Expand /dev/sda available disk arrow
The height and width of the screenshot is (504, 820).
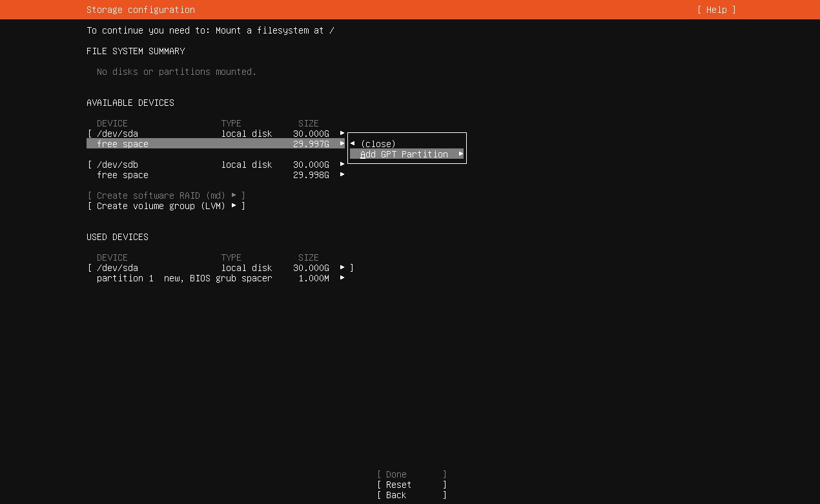(342, 134)
